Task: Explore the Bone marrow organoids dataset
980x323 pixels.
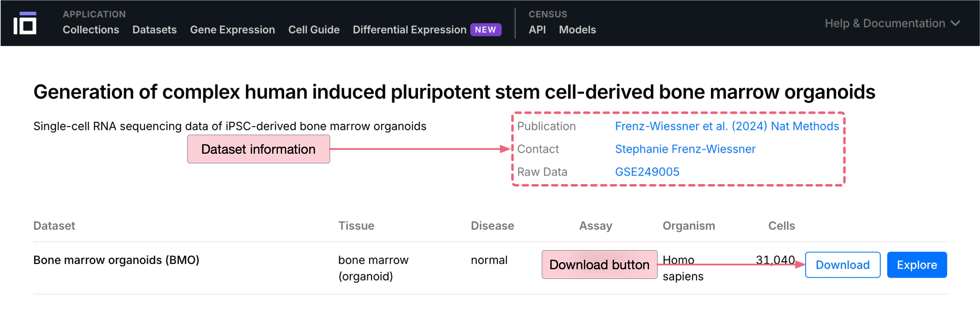Action: pos(917,265)
